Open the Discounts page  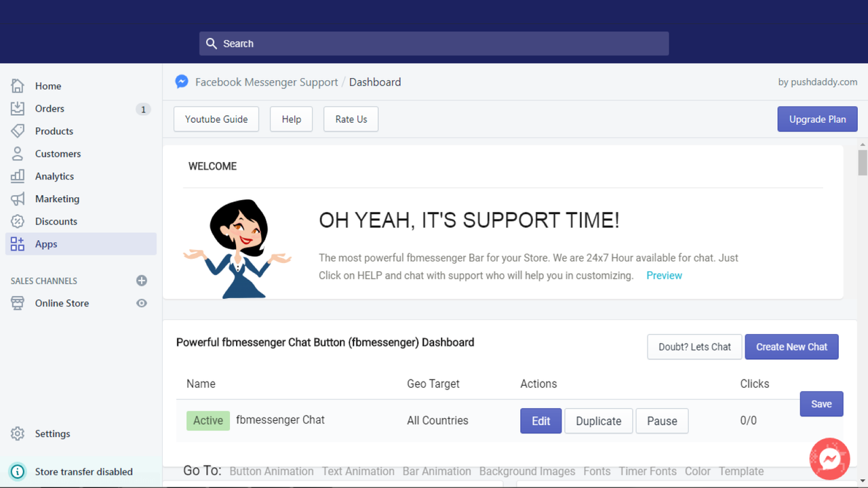tap(56, 222)
